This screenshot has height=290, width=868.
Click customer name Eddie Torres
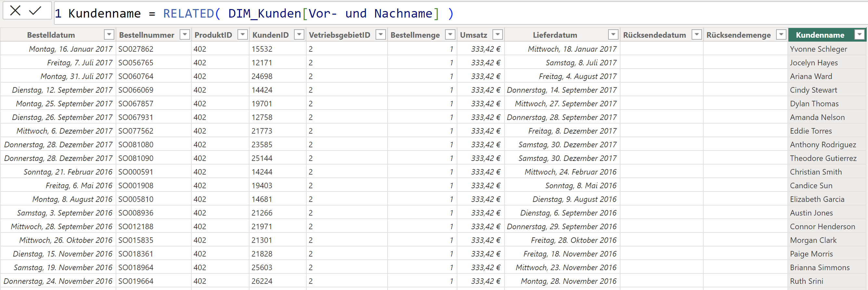point(811,131)
